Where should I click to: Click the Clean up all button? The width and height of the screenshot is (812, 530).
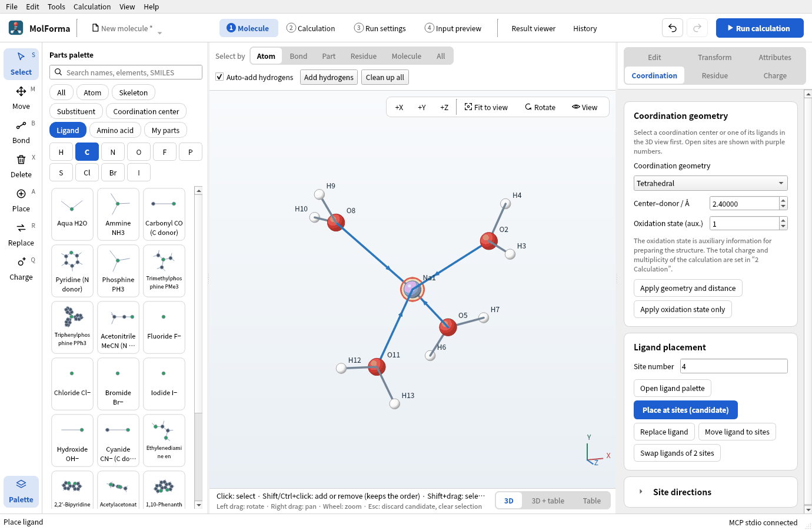pyautogui.click(x=385, y=77)
